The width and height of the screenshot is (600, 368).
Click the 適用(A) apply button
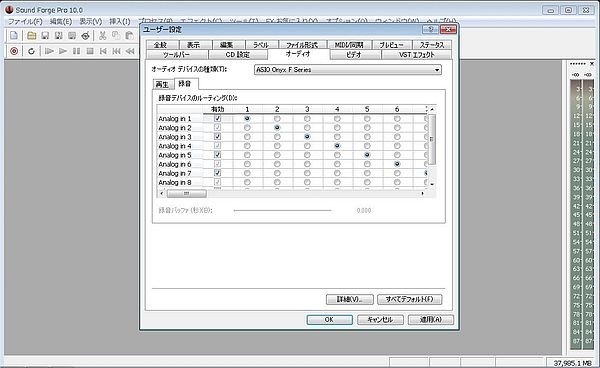[431, 319]
